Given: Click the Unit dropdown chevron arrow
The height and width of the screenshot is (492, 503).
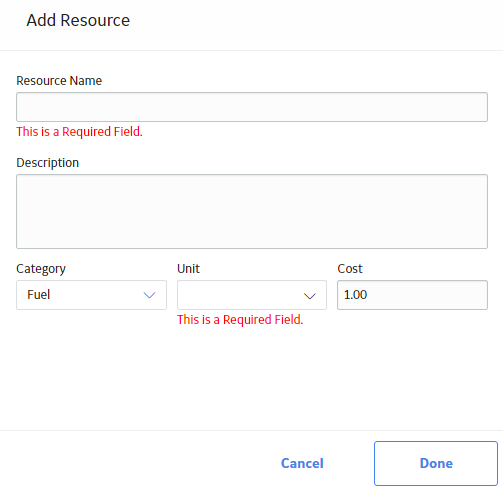Looking at the screenshot, I should pyautogui.click(x=310, y=296).
